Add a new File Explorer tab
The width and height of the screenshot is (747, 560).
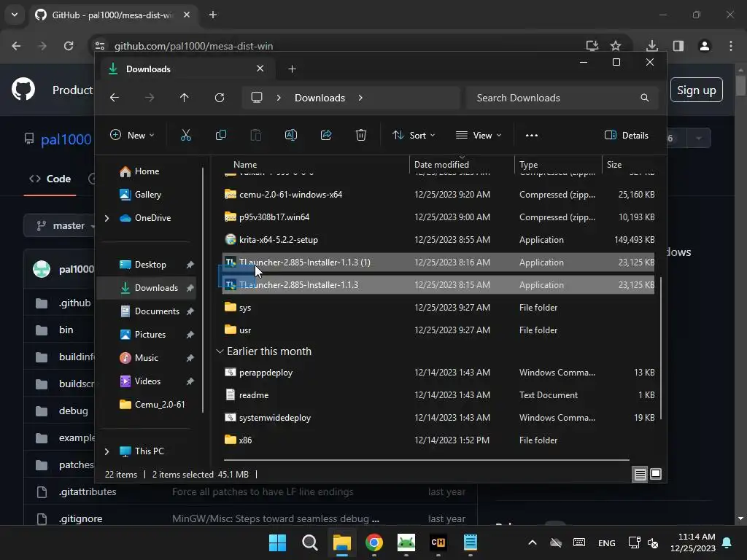[292, 69]
